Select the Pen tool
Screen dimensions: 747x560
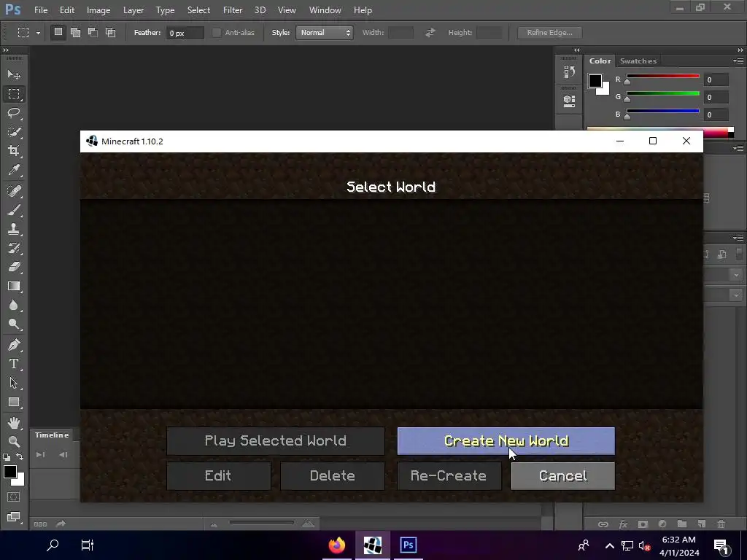click(x=14, y=345)
